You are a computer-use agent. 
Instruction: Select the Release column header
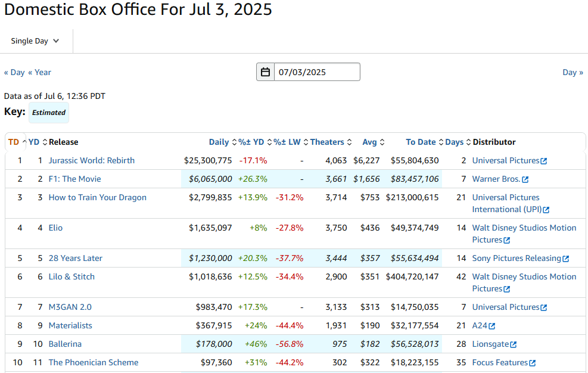pyautogui.click(x=63, y=142)
